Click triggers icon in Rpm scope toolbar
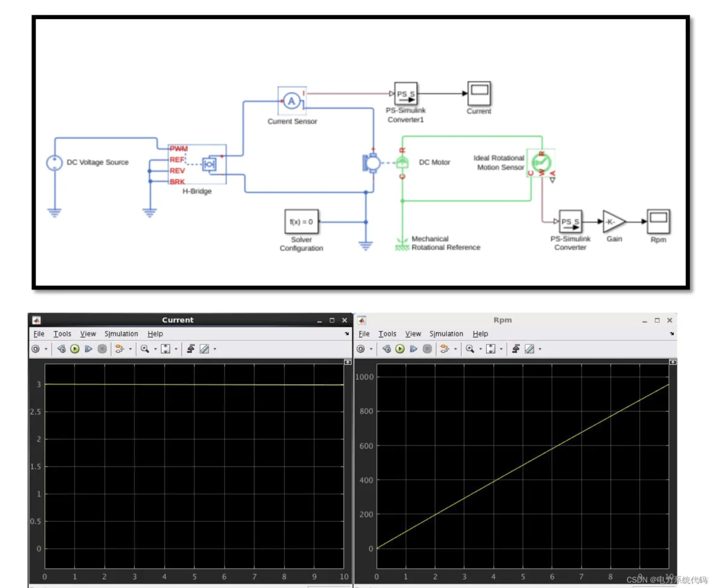This screenshot has width=713, height=588. (516, 349)
